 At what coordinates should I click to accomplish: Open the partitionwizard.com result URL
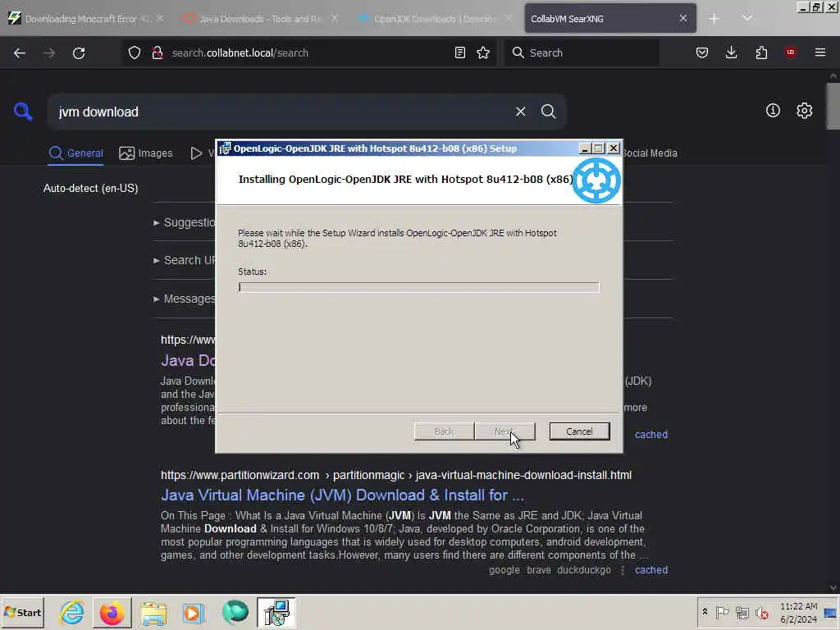click(x=396, y=475)
